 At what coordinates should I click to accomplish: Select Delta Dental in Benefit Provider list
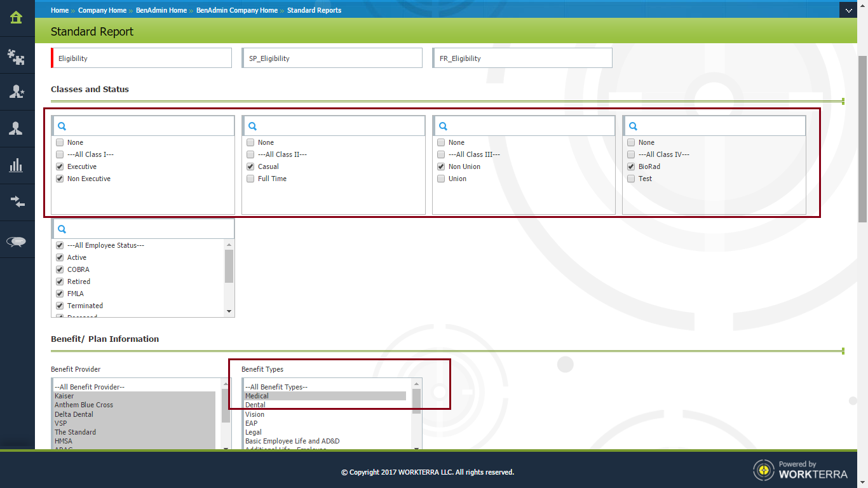pyautogui.click(x=74, y=414)
